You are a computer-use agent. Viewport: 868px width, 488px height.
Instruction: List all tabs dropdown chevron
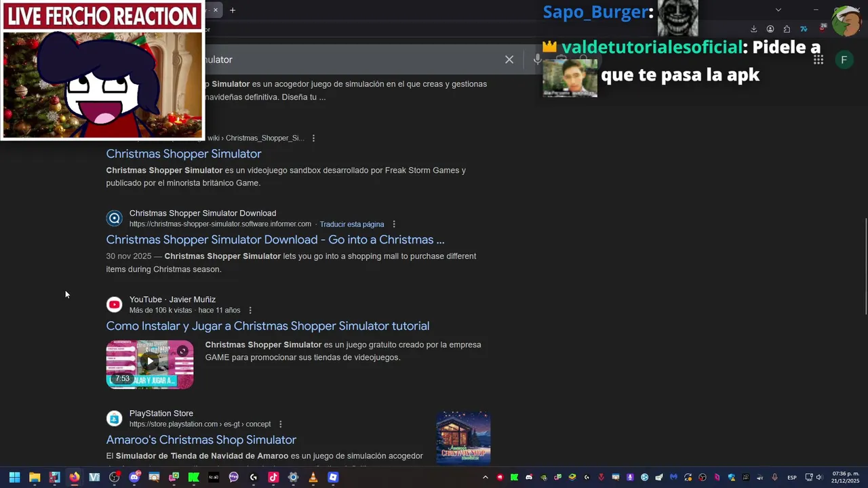click(x=778, y=9)
